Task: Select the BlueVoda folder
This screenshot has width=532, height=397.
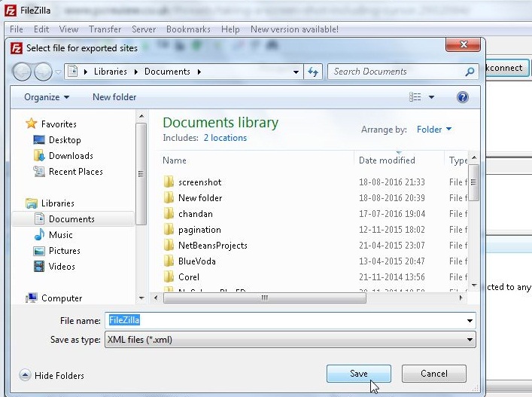Action: pos(190,261)
